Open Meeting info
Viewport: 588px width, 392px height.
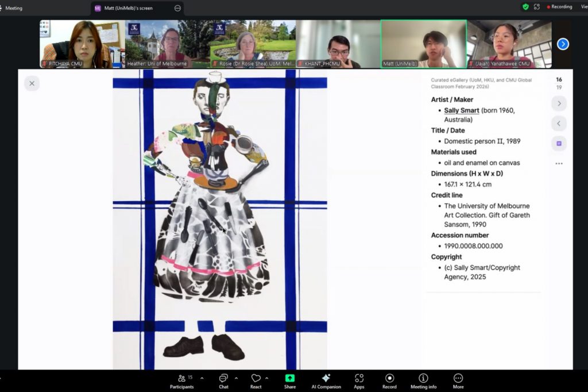pyautogui.click(x=423, y=379)
